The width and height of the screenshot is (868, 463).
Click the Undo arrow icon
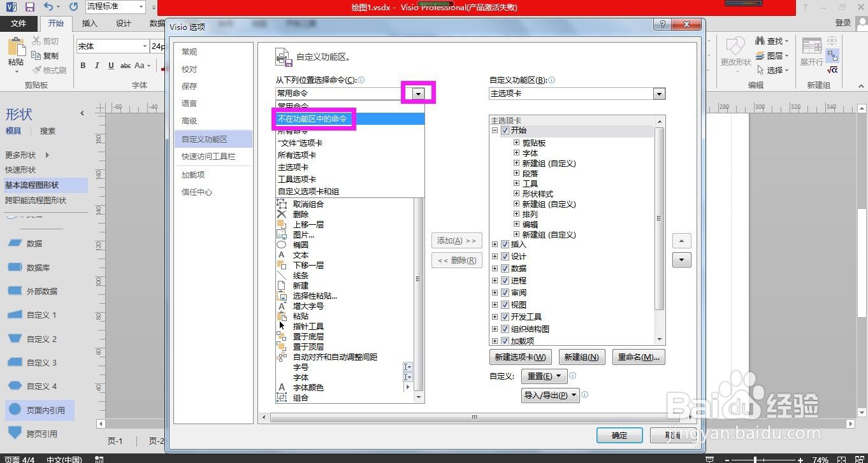click(x=49, y=6)
